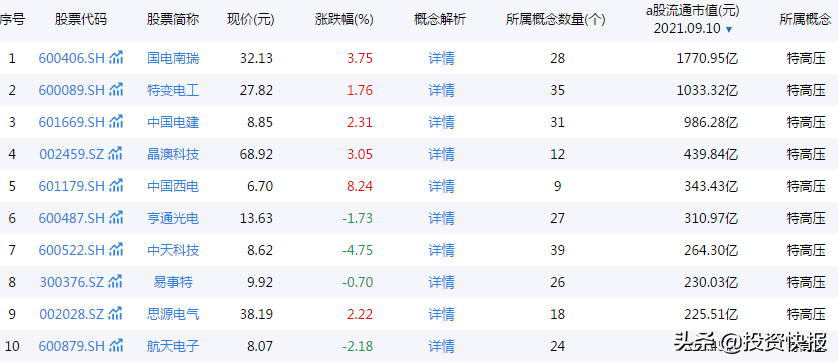Screen dimensions: 838x363
Task: Open stock code link 600522.SH
Action: click(x=72, y=250)
